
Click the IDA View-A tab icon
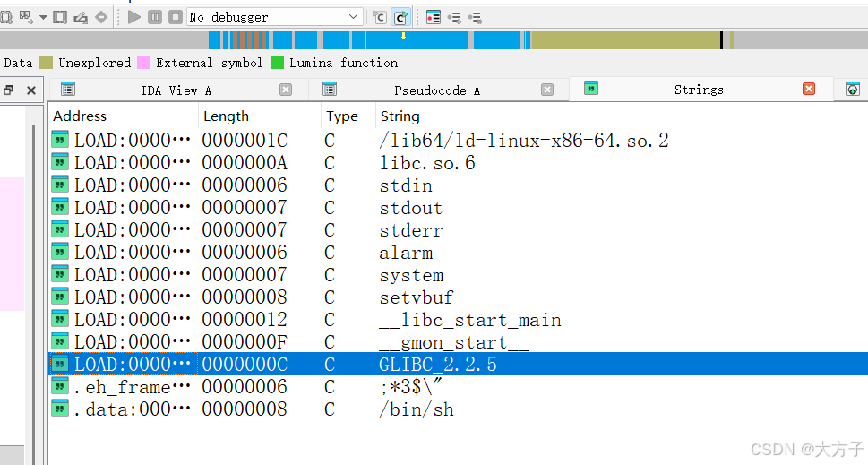(68, 89)
